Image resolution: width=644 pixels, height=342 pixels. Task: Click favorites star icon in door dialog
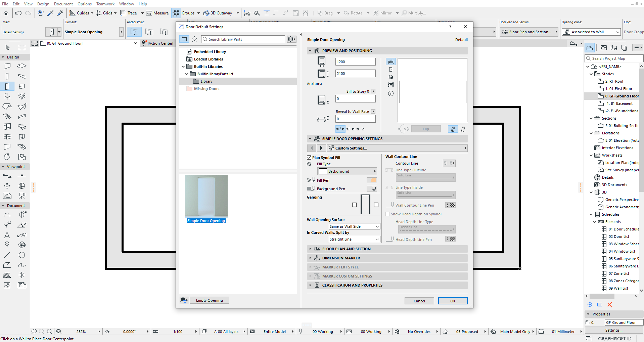point(194,39)
